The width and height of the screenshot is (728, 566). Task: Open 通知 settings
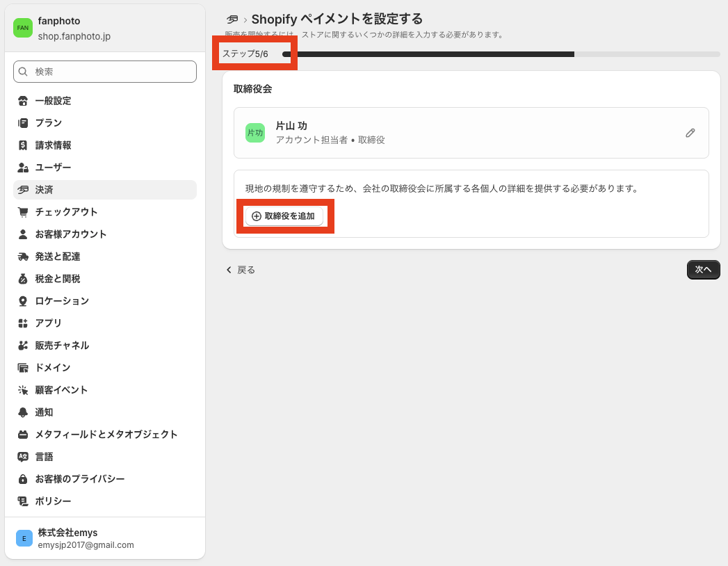coord(105,412)
